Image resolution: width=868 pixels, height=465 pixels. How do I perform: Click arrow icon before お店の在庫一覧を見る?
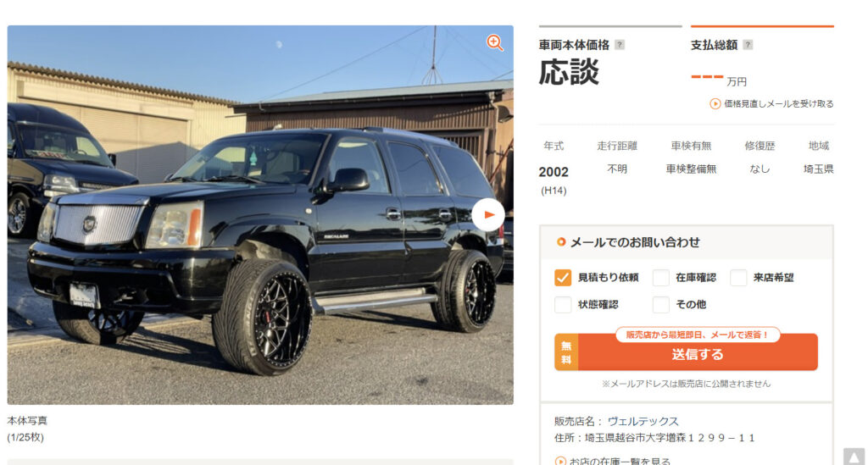point(560,461)
